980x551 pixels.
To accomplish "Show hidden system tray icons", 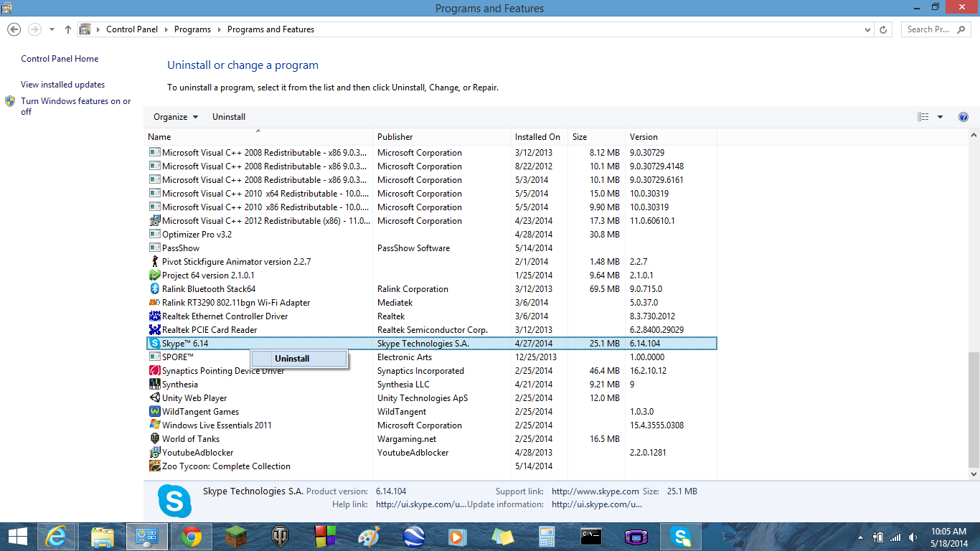I will pos(860,537).
